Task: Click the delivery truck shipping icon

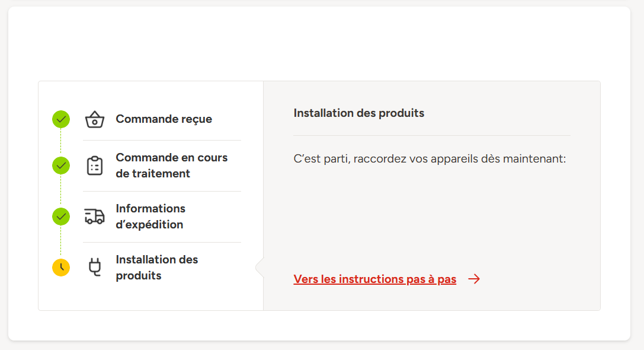Action: pyautogui.click(x=95, y=217)
